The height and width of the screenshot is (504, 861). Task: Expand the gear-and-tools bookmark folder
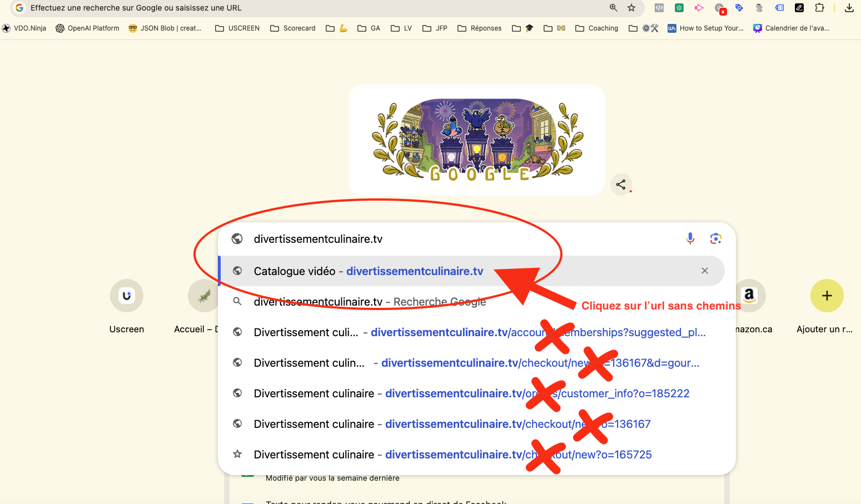click(644, 28)
